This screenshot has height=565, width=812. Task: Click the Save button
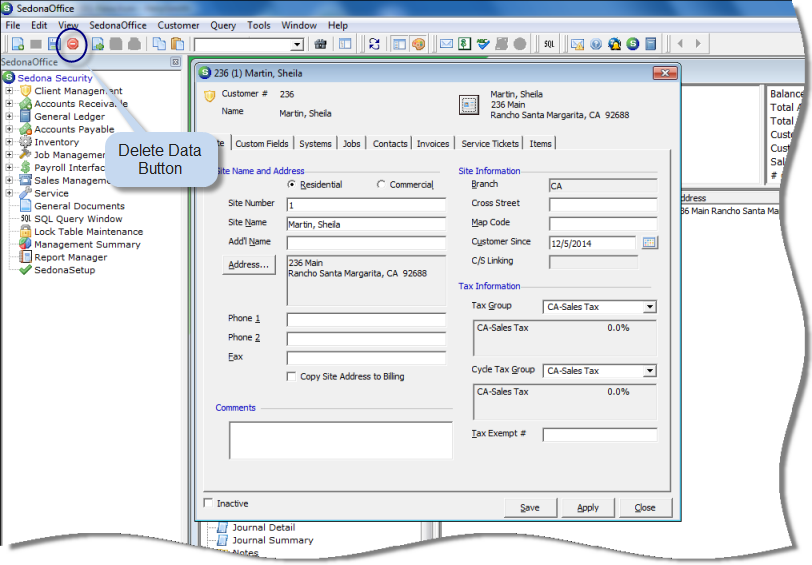coord(530,508)
